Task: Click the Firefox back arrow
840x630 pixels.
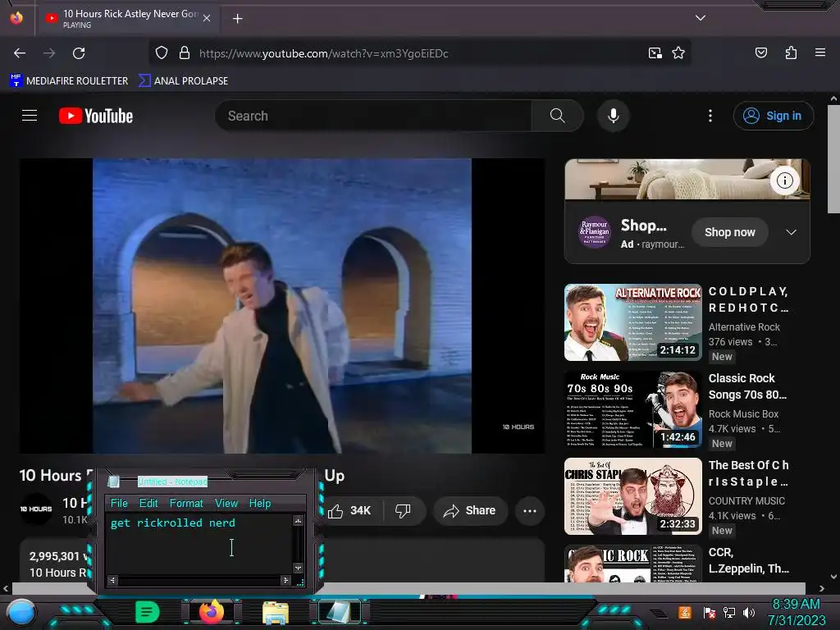Action: click(x=20, y=53)
